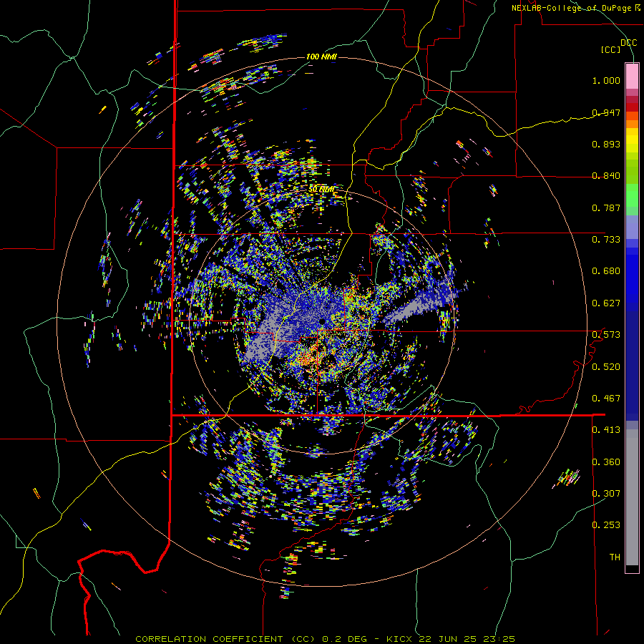
Task: Click the 0.413 scale value
Action: tap(606, 430)
